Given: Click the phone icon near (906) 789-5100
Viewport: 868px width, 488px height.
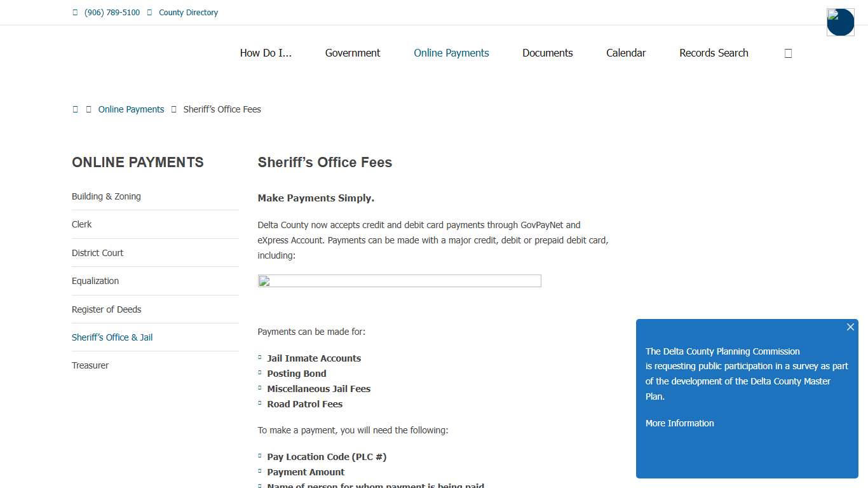Looking at the screenshot, I should [74, 12].
